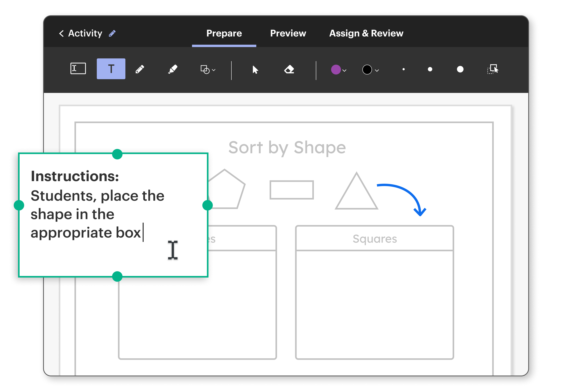Open the edit pencil next to Activity

coord(112,33)
